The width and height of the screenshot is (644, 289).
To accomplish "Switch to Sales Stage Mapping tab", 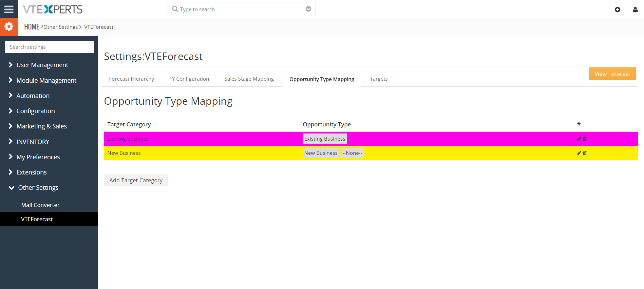I will (249, 79).
